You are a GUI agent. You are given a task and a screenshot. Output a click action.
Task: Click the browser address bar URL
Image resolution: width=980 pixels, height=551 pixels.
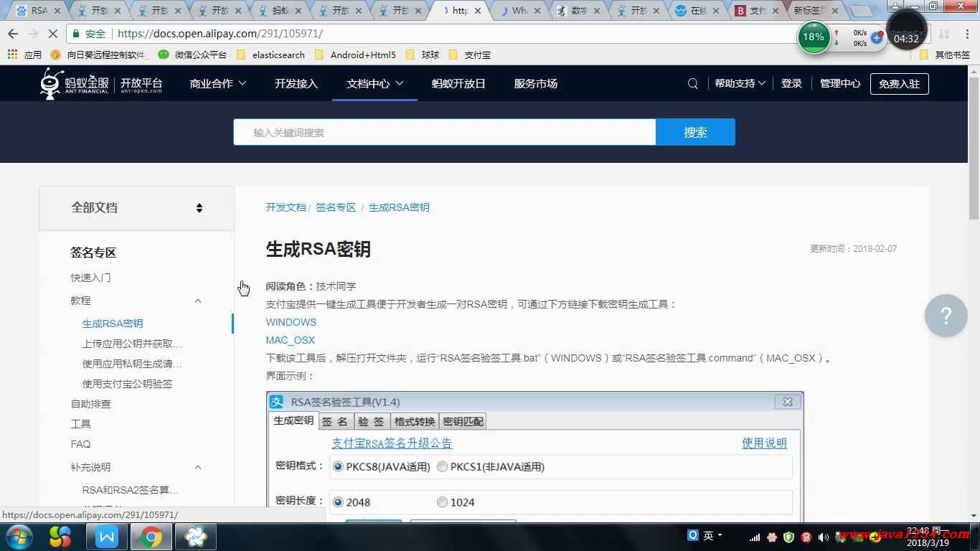(x=220, y=34)
